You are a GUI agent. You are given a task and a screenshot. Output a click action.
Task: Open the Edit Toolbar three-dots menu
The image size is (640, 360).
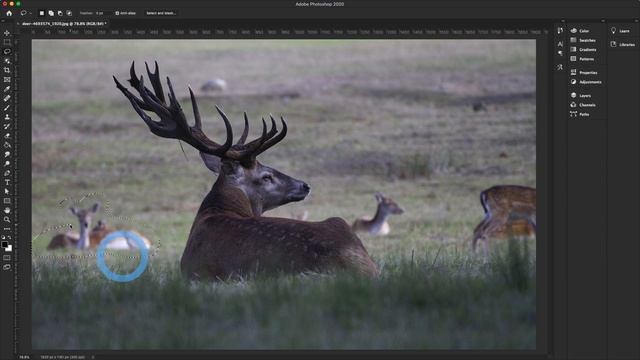click(x=7, y=229)
